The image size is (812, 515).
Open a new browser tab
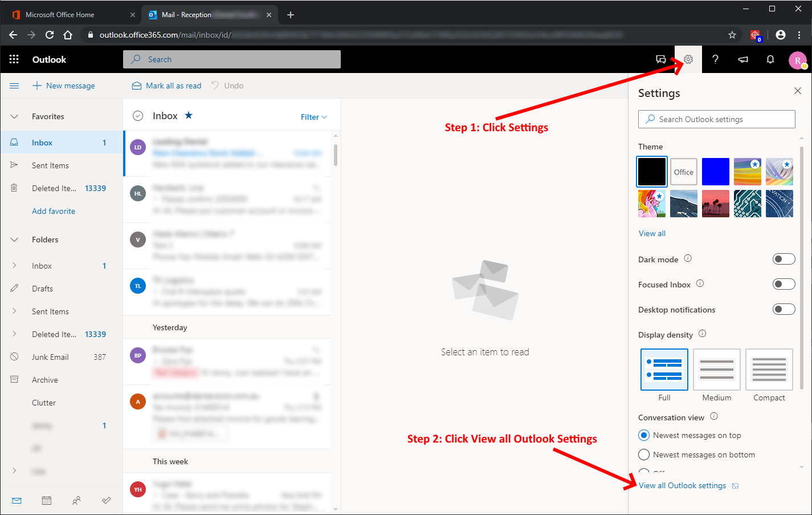pos(291,15)
